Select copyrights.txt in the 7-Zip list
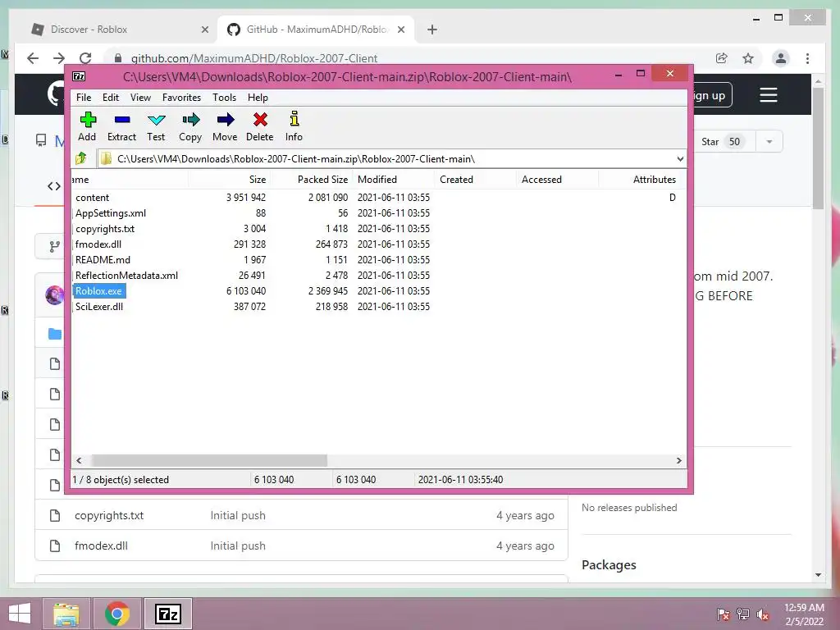The height and width of the screenshot is (630, 840). (x=105, y=229)
